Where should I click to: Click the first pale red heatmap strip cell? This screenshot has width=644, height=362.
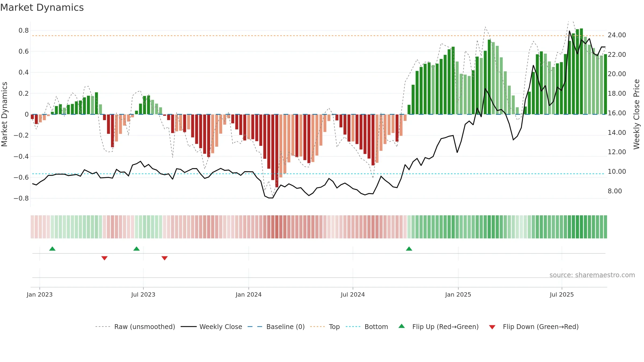pyautogui.click(x=32, y=227)
